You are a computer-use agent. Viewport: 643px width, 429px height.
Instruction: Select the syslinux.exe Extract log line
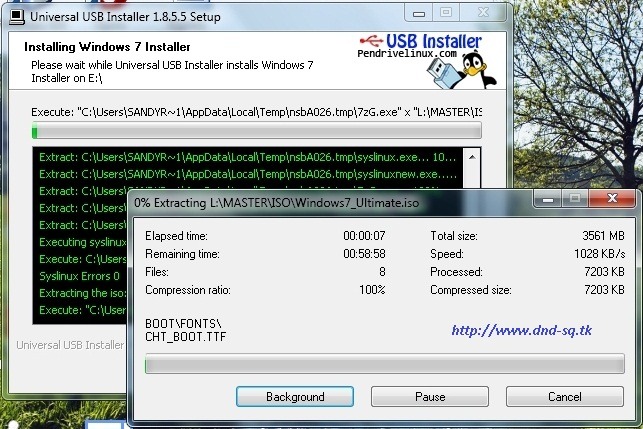[x=248, y=157]
